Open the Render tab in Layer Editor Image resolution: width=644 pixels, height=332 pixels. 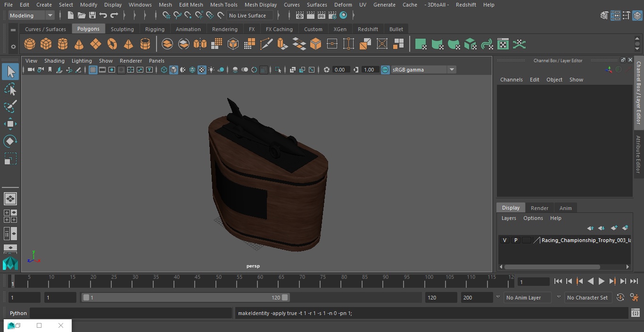pos(539,208)
